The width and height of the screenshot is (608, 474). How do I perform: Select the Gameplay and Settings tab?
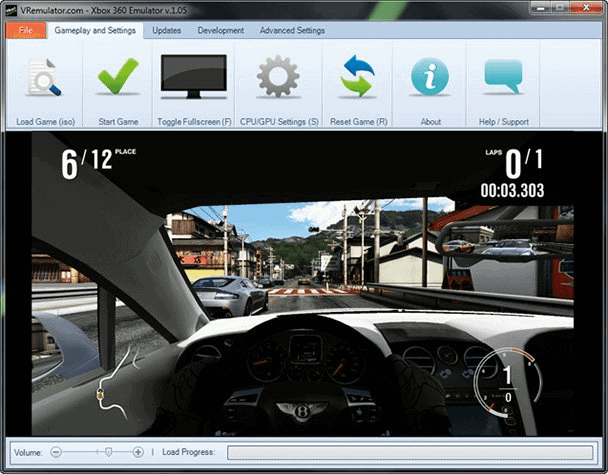[x=95, y=31]
